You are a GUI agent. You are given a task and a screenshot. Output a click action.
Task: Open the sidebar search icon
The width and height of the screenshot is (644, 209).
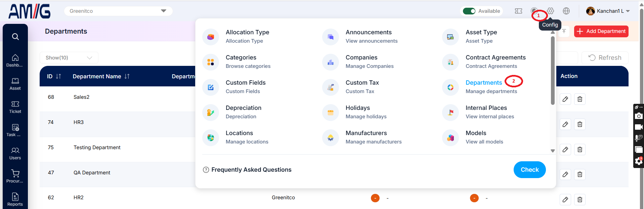pos(15,37)
